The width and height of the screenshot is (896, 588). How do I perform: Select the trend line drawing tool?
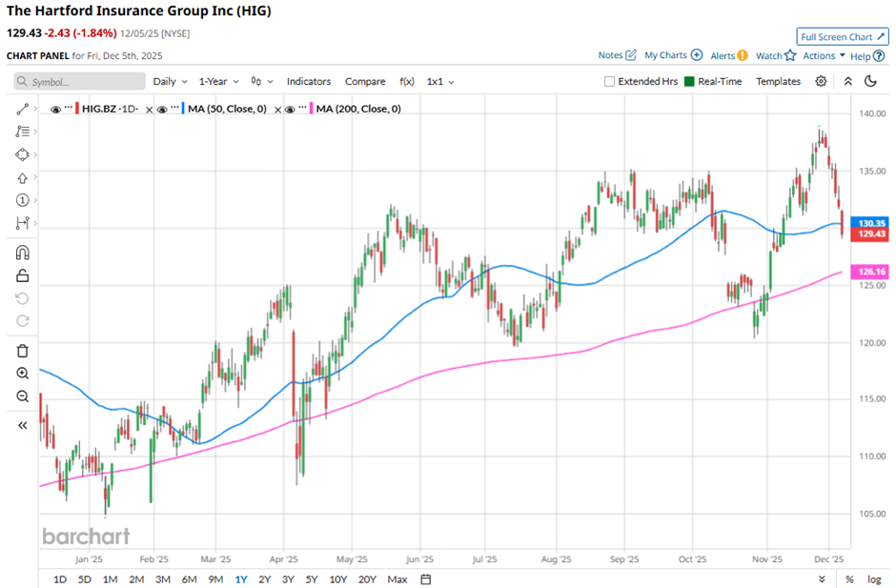[x=23, y=110]
